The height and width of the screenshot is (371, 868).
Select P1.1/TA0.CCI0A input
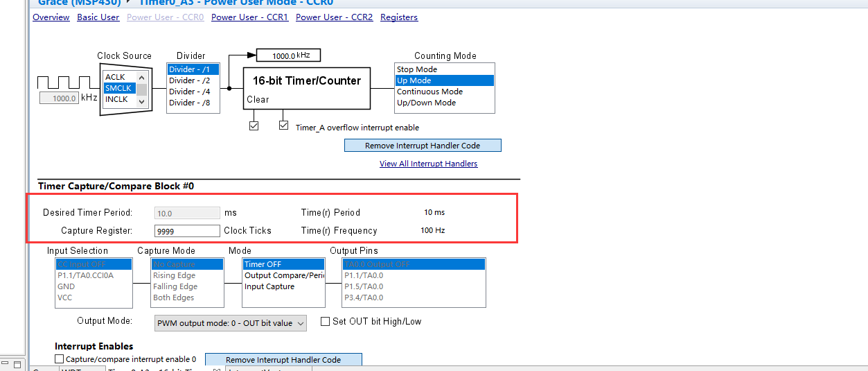click(94, 275)
